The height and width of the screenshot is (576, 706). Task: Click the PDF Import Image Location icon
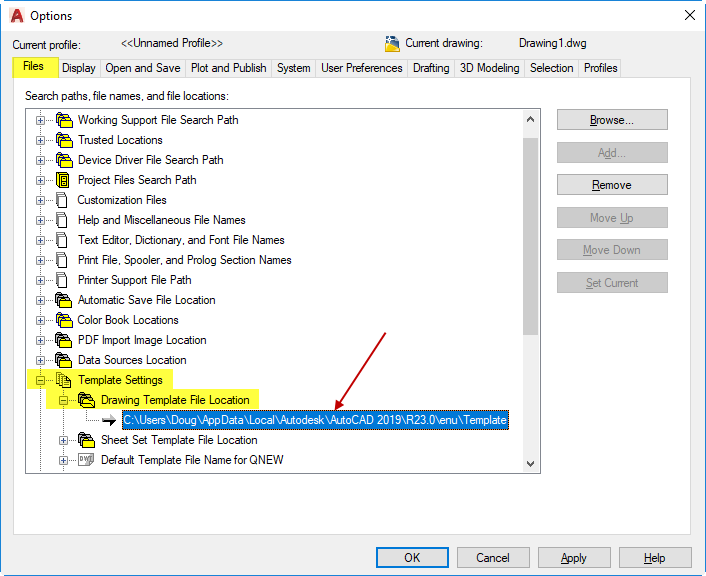tap(63, 340)
